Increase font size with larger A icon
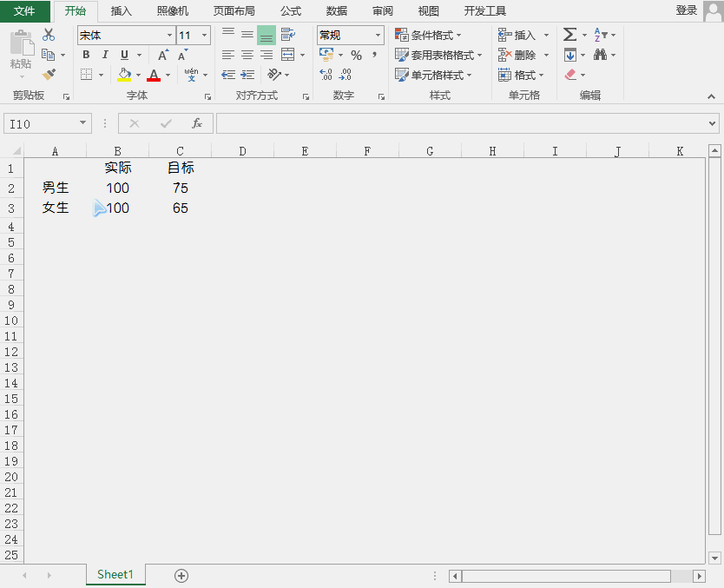The height and width of the screenshot is (588, 724). 163,55
